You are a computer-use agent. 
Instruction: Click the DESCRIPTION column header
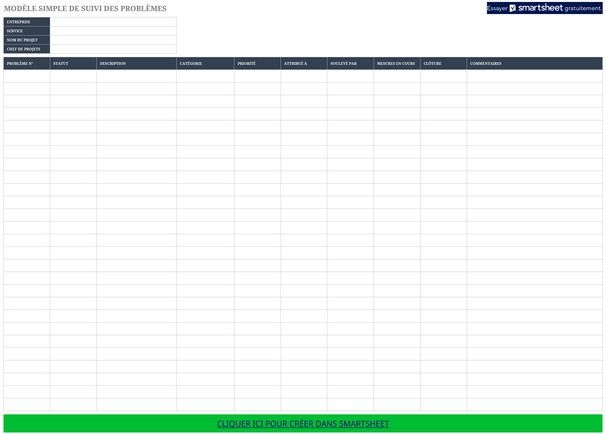pyautogui.click(x=136, y=63)
